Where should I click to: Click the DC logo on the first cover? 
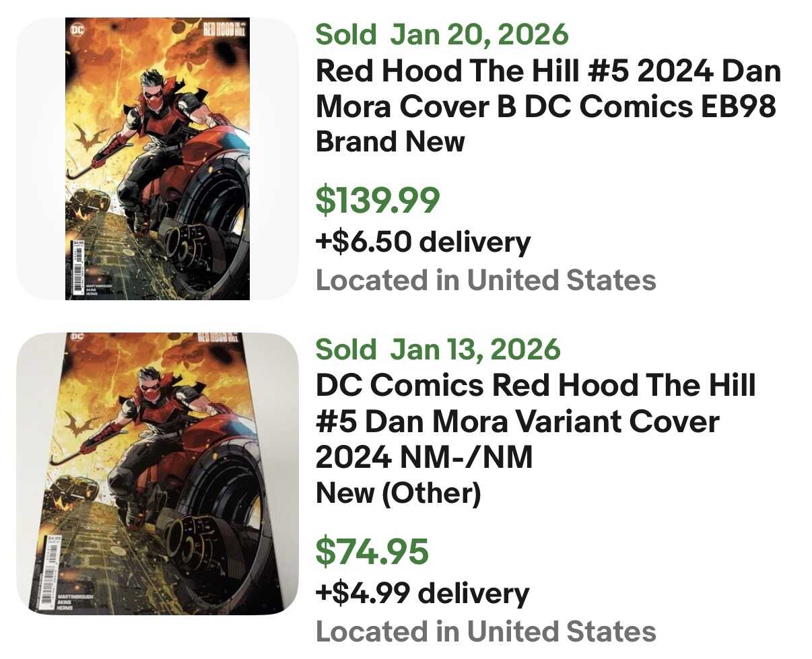[78, 30]
